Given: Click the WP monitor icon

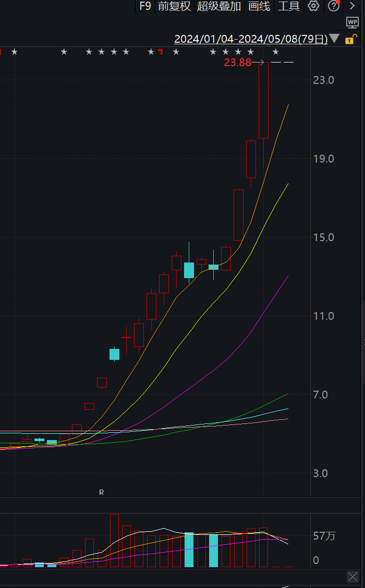Looking at the screenshot, I should coord(352,22).
